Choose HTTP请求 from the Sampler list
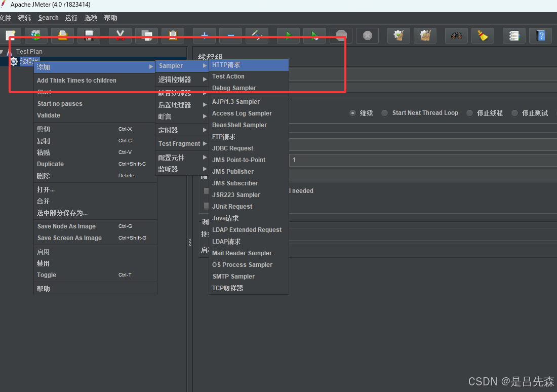The width and height of the screenshot is (557, 392). pos(249,65)
